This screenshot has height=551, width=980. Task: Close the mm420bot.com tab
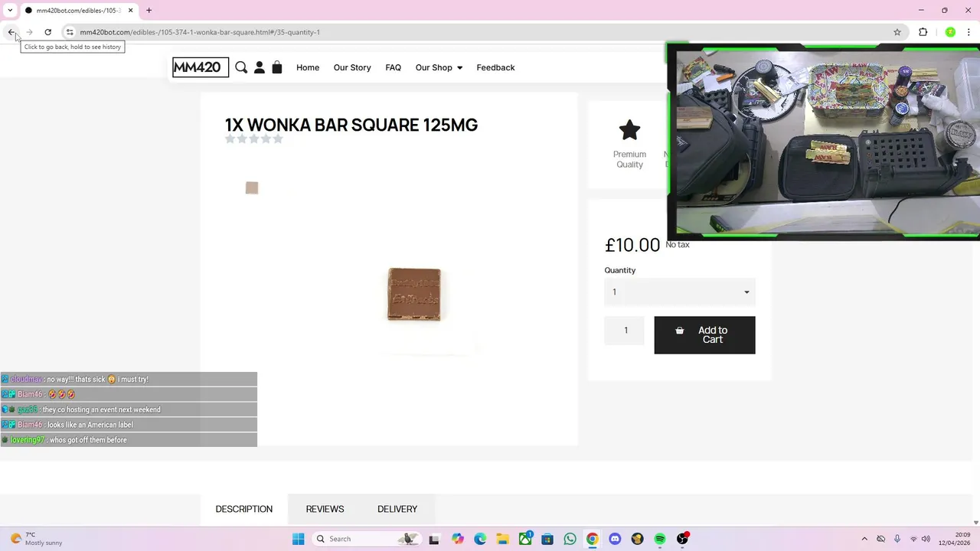(x=130, y=10)
